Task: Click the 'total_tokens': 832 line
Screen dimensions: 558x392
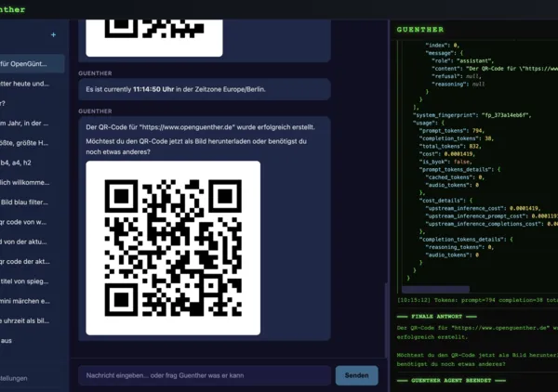Action: 450,147
